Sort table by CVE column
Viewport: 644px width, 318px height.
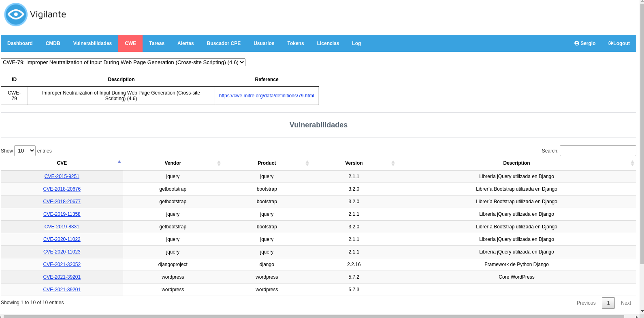click(x=62, y=163)
